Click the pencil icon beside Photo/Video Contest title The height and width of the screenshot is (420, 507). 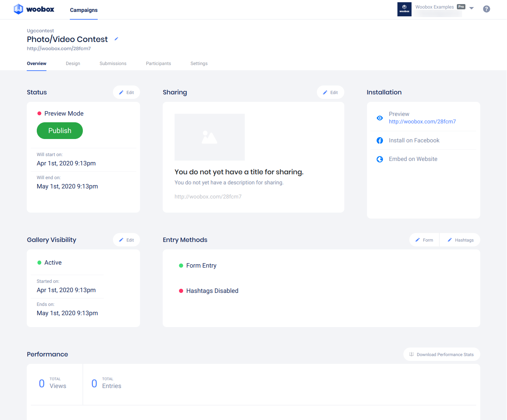pos(116,39)
